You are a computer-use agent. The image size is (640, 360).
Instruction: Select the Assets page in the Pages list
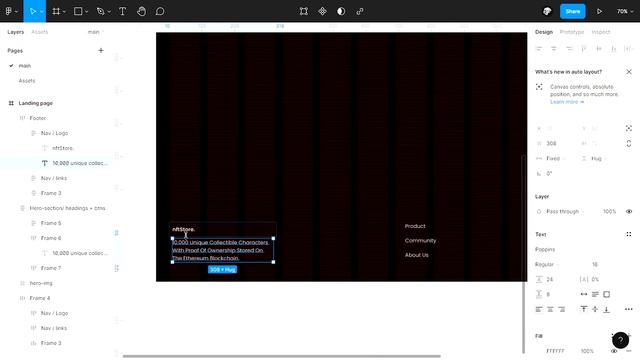[x=27, y=81]
